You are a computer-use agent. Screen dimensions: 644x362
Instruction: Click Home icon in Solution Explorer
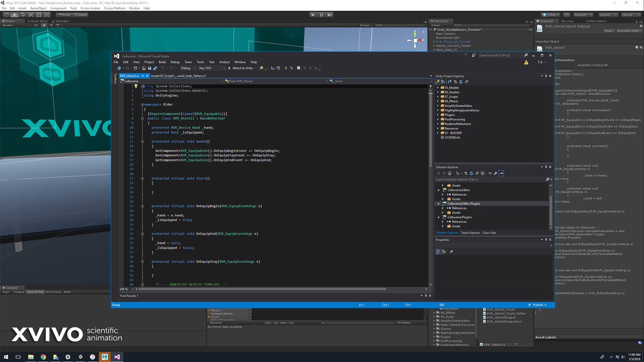450,173
